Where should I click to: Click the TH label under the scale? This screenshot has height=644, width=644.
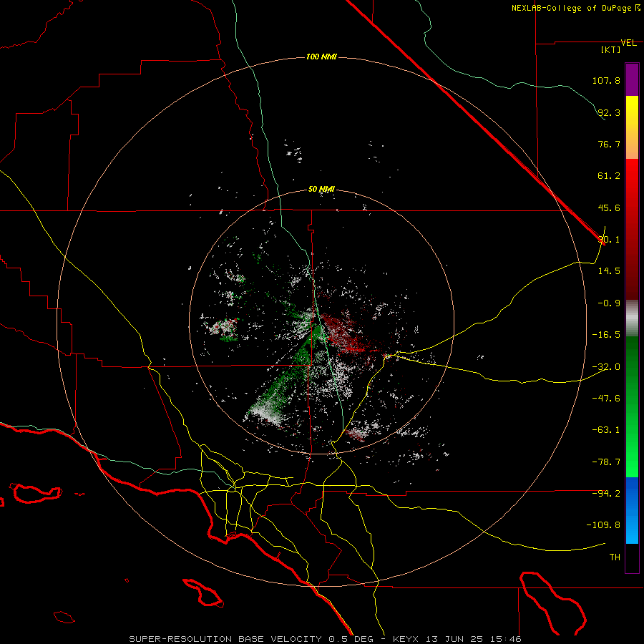615,557
